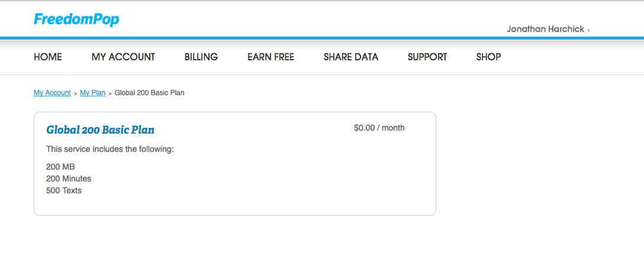Screen dimensions: 644x279
Task: Visit the SHOP menu item
Action: click(488, 57)
